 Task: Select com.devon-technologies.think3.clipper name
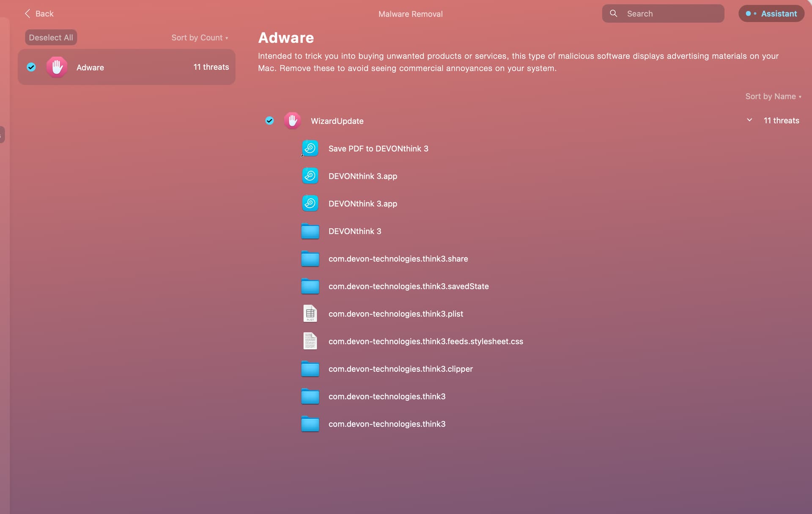coord(401,369)
